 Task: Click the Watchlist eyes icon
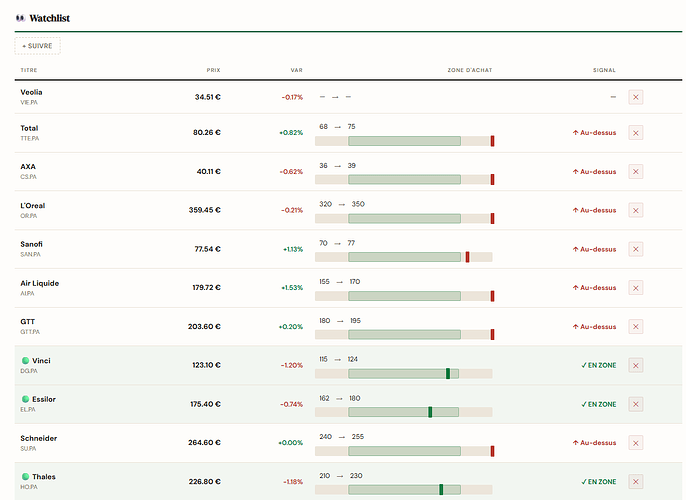tap(20, 18)
